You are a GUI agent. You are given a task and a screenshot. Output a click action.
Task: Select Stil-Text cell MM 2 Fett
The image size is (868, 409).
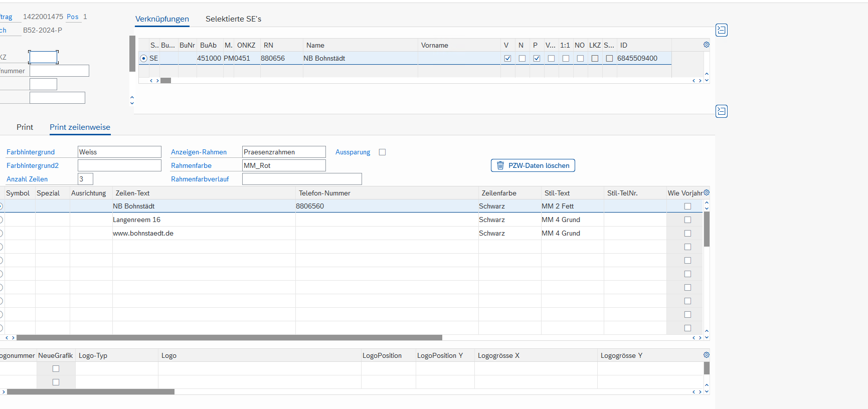point(573,206)
